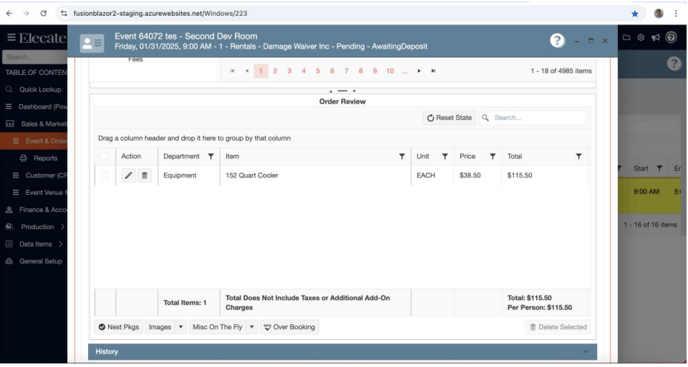The height and width of the screenshot is (367, 688).
Task: Click the sidebar Search box
Action: [x=34, y=57]
